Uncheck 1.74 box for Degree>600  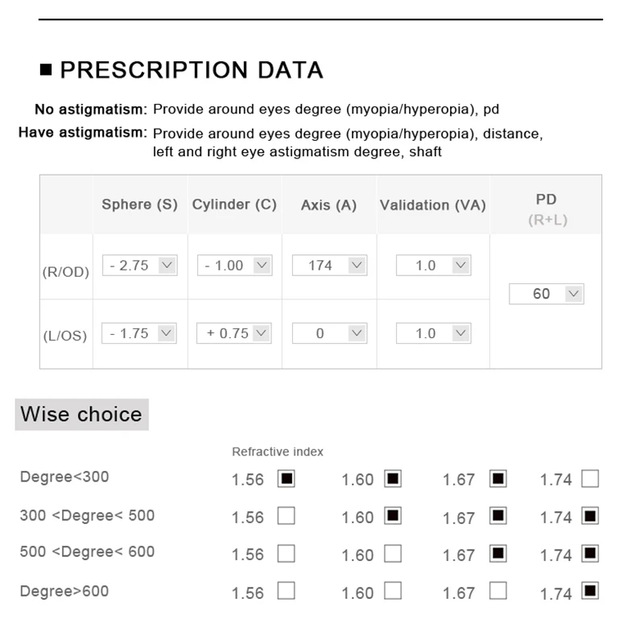pos(590,592)
